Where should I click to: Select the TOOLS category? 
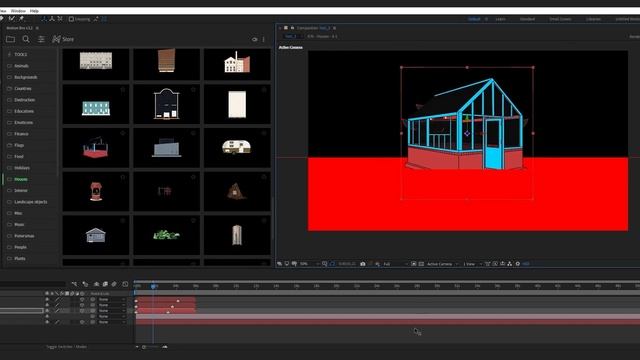pyautogui.click(x=20, y=54)
